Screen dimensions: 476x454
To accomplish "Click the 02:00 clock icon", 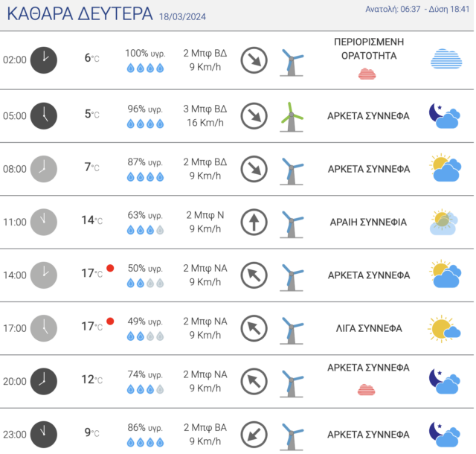I will point(43,60).
